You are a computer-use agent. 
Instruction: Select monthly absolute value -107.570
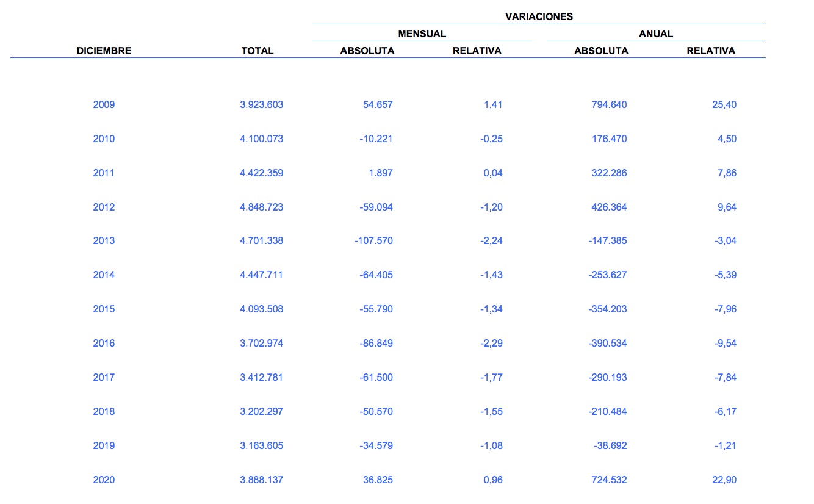coord(373,240)
